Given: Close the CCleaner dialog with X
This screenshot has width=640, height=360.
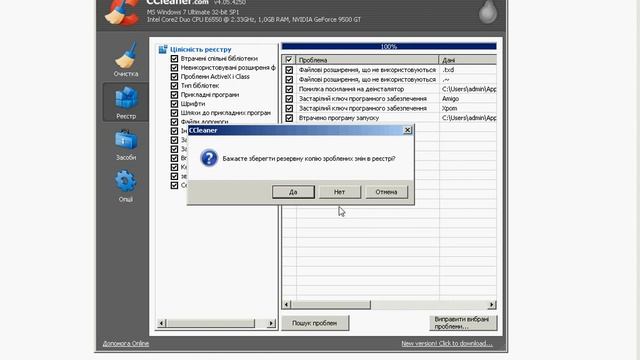Looking at the screenshot, I should [407, 130].
